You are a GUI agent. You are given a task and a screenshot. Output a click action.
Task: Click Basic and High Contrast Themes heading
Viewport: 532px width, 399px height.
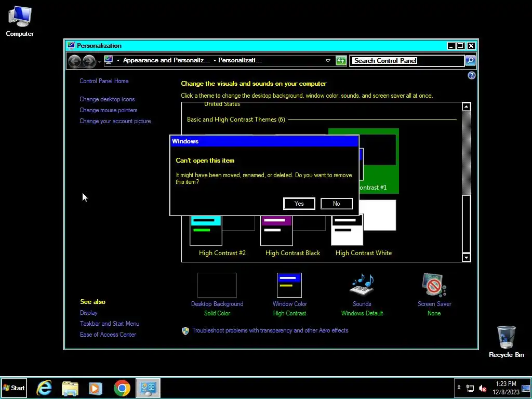[236, 119]
